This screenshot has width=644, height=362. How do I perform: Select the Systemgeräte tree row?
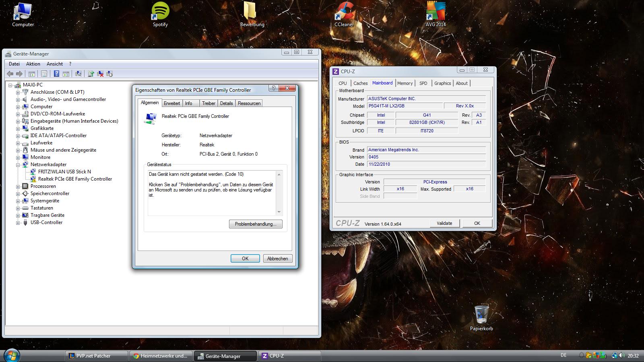(45, 201)
